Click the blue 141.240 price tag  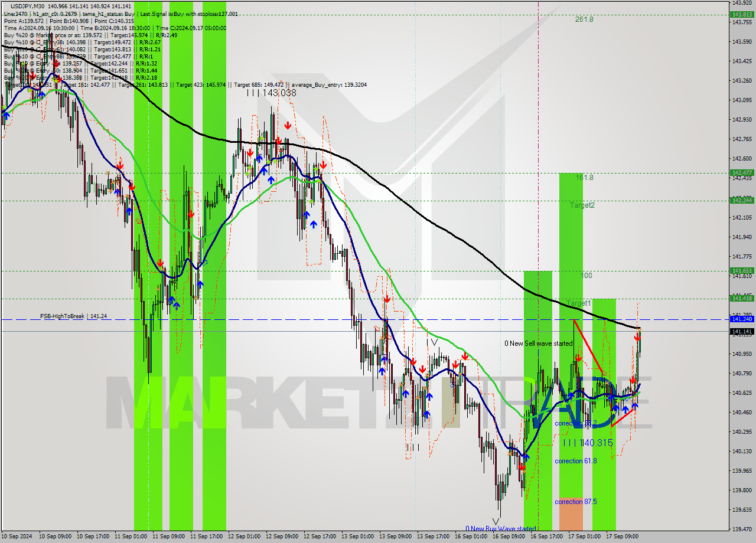(742, 319)
